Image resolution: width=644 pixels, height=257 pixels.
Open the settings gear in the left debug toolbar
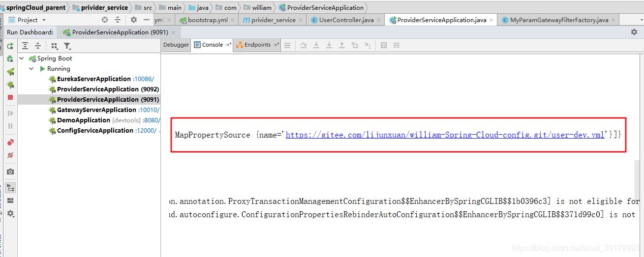pos(10,214)
